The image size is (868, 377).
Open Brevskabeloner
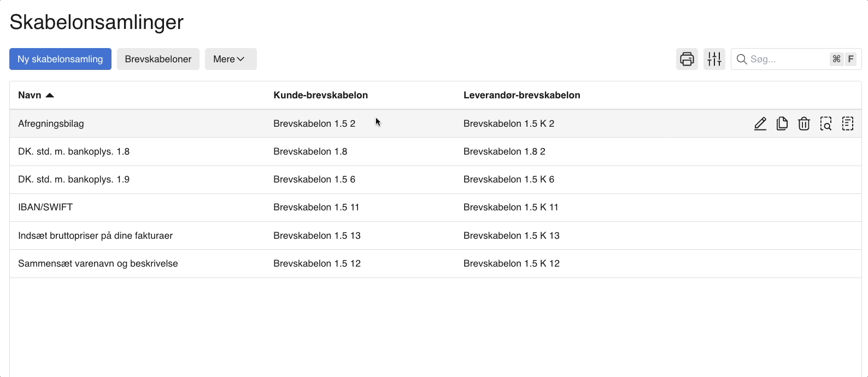[158, 58]
